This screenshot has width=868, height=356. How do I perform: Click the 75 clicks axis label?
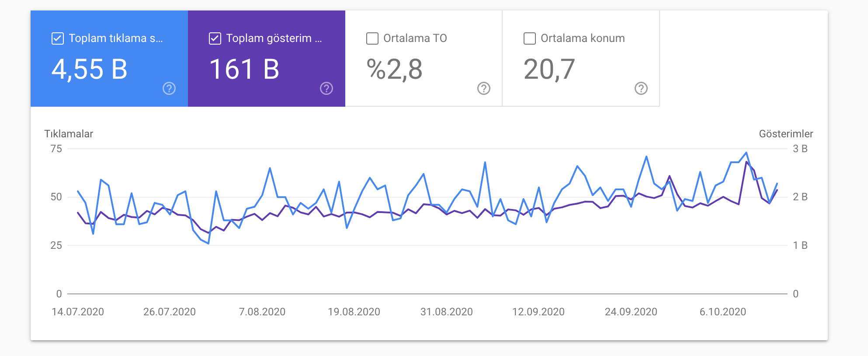[x=56, y=149]
